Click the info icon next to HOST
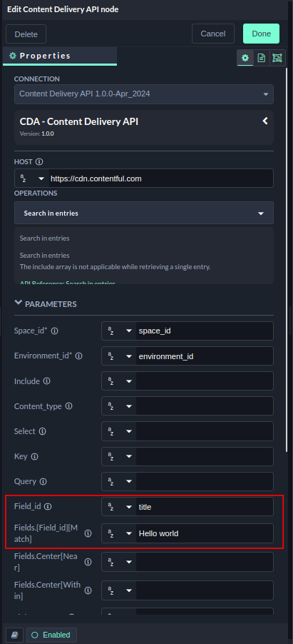 coord(39,161)
